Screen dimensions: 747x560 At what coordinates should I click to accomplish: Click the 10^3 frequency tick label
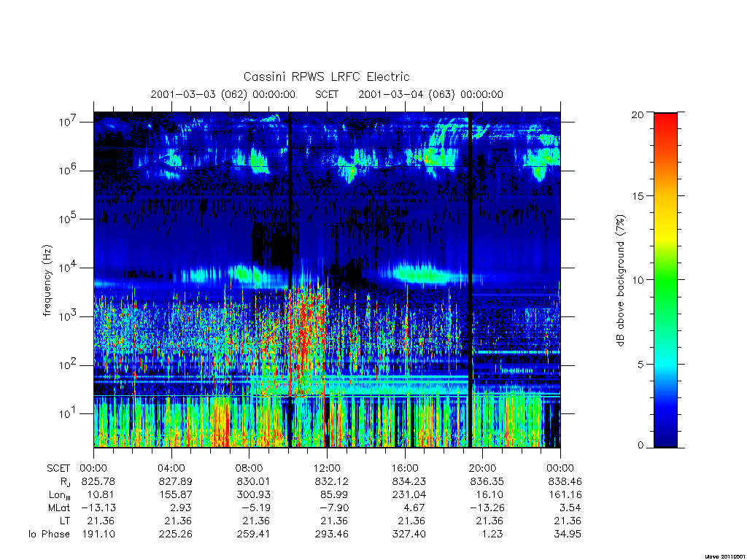pos(69,316)
